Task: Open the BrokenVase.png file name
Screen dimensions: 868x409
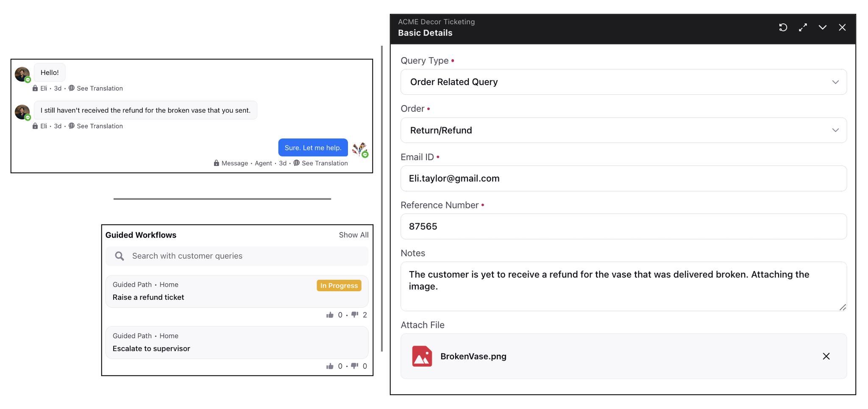Action: pos(473,356)
